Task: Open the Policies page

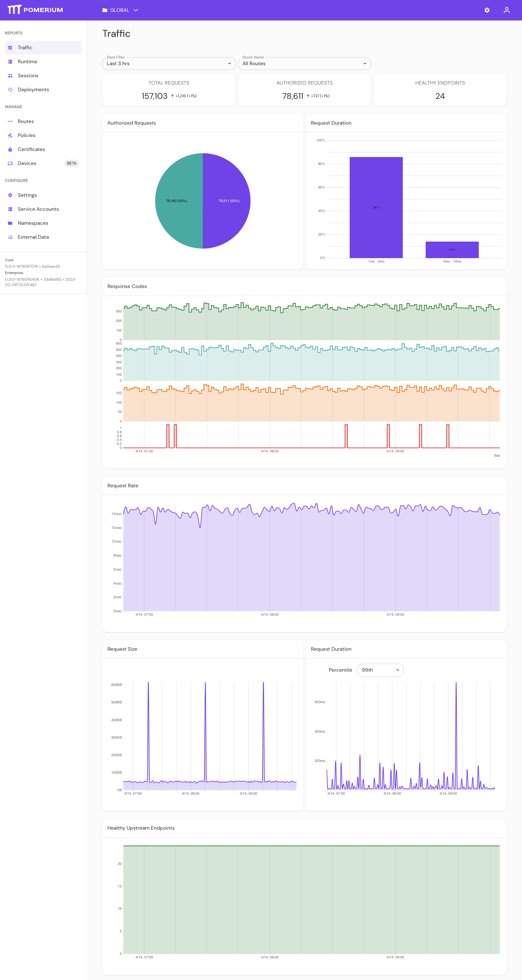Action: click(43, 135)
